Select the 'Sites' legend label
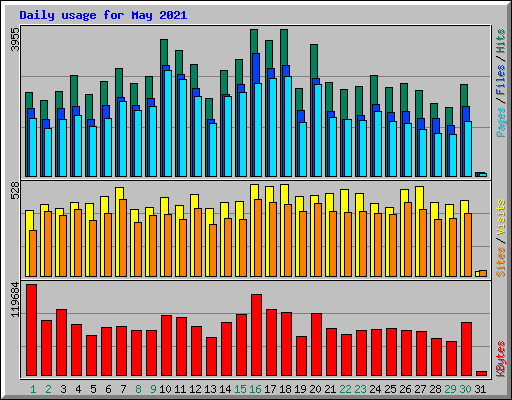Screen dimensions: 512x400 point(501,262)
